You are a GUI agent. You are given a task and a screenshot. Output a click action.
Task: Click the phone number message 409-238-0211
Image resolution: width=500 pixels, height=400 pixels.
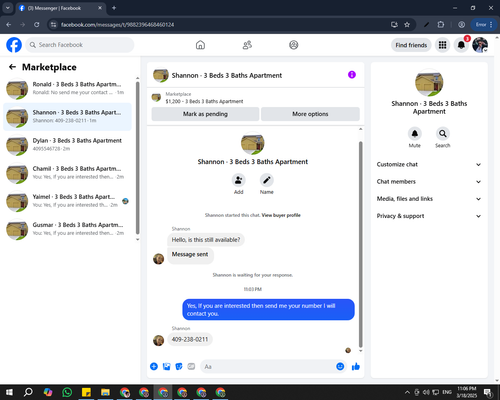[x=190, y=339]
